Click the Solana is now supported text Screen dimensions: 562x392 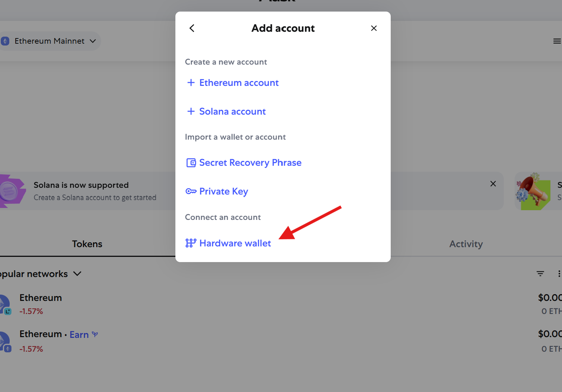pyautogui.click(x=81, y=185)
